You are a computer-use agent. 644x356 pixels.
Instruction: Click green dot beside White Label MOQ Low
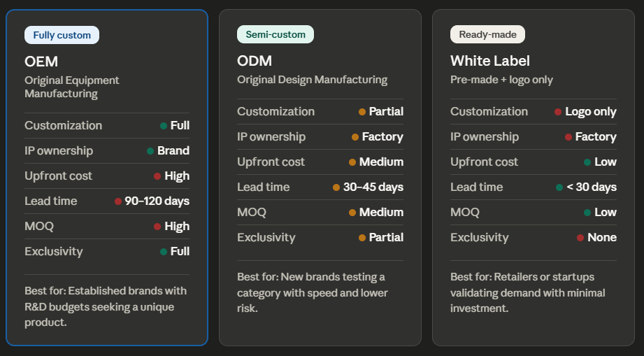click(x=587, y=213)
